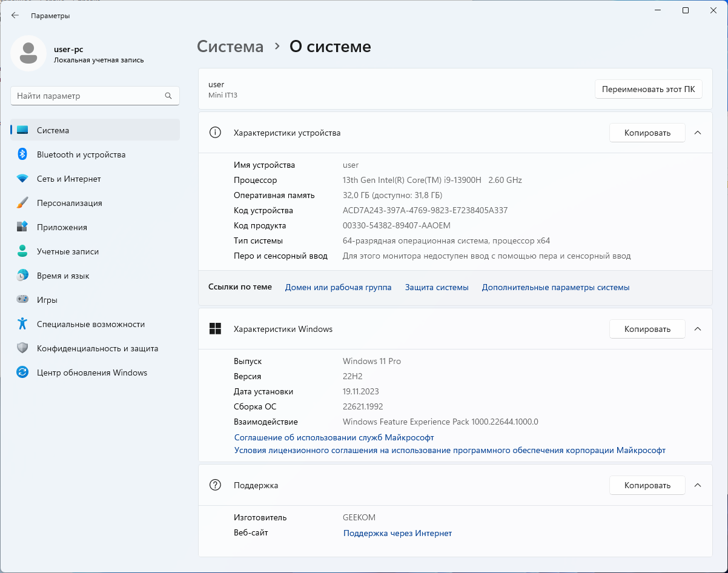Open Игры settings
Image resolution: width=728 pixels, height=573 pixels.
[x=95, y=300]
